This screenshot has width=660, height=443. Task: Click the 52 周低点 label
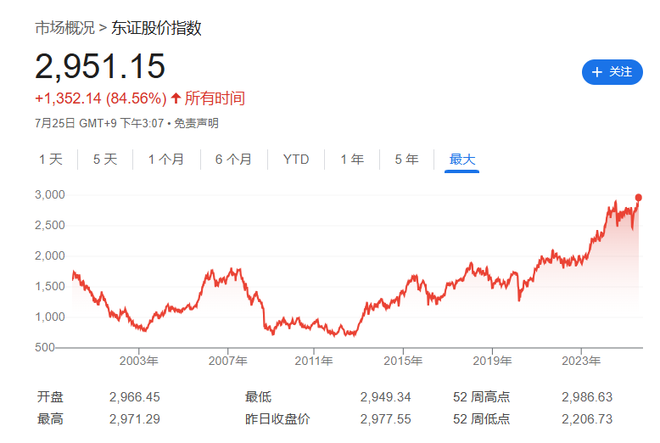(x=482, y=419)
